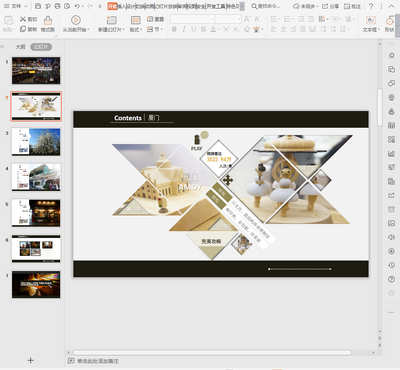The height and width of the screenshot is (370, 400).
Task: Click the speaker audio icon in right sidebar
Action: [x=391, y=237]
